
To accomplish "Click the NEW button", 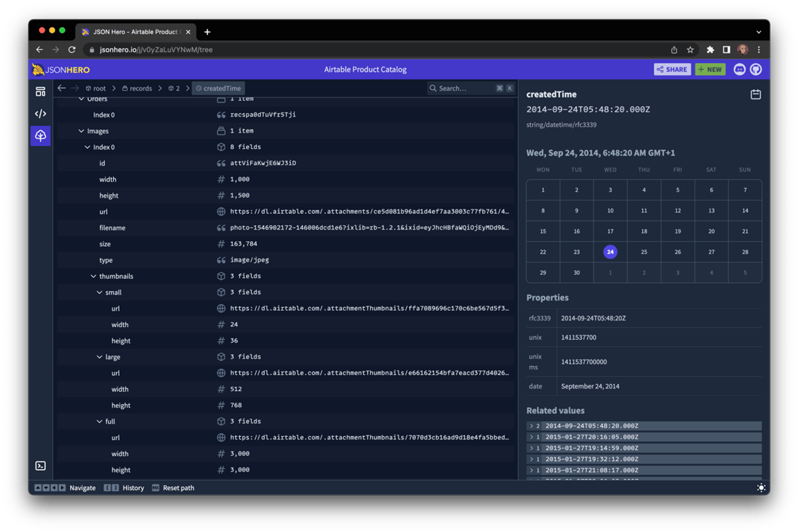I will [710, 69].
